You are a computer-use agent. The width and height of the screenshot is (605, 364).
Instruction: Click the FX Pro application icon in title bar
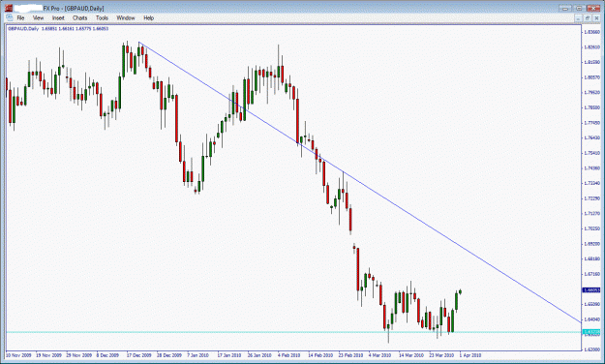click(x=9, y=8)
